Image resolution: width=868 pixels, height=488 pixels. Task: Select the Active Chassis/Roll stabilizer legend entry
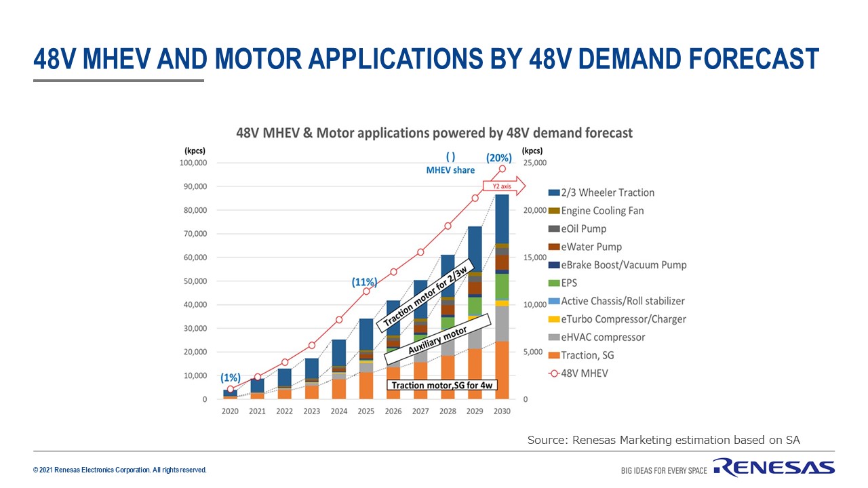click(x=623, y=301)
